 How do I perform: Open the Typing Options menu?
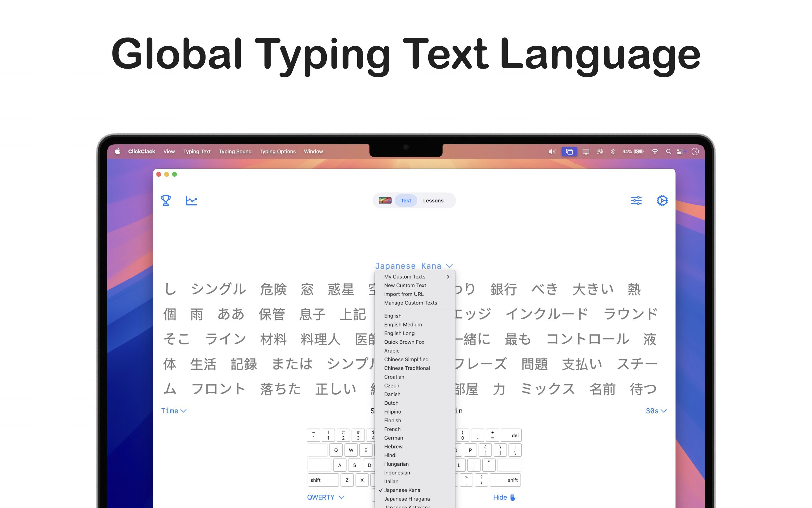click(278, 152)
